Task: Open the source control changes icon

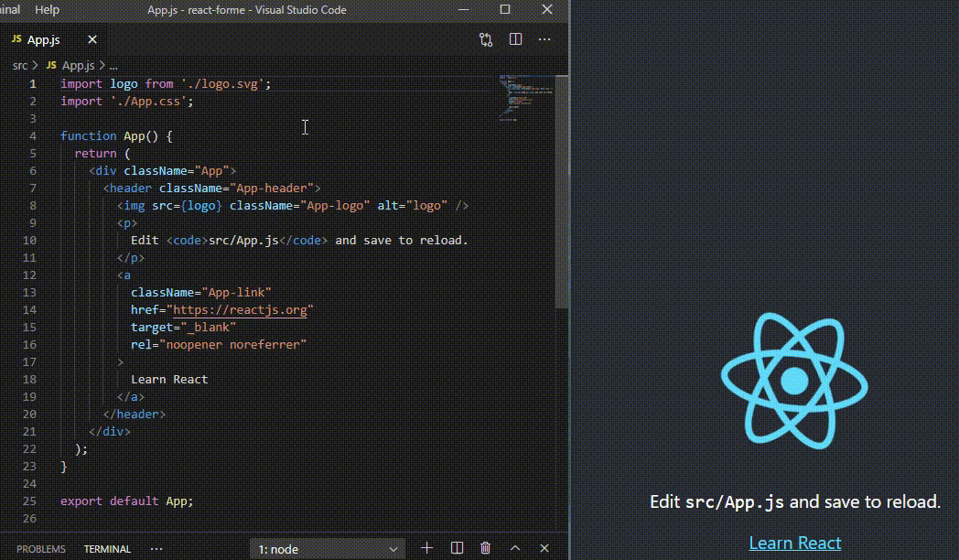Action: (x=486, y=39)
